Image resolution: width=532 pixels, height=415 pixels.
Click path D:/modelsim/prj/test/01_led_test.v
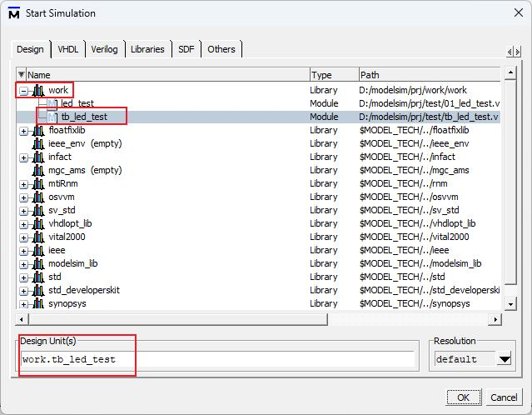tap(430, 103)
